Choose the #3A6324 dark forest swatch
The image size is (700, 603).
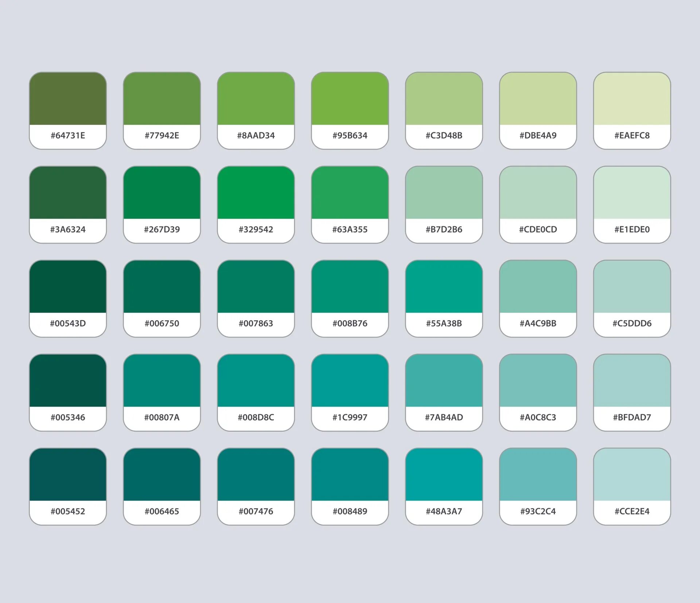click(x=68, y=193)
